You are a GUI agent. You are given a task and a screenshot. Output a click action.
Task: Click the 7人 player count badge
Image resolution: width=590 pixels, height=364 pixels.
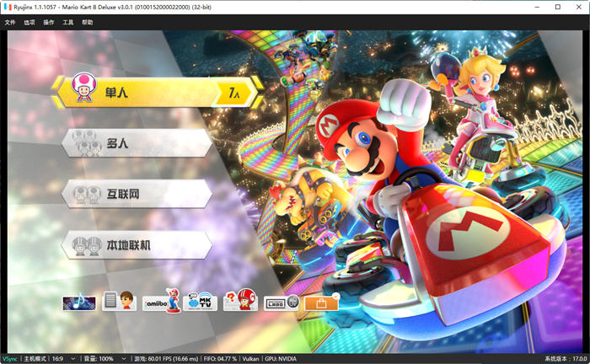click(x=234, y=93)
